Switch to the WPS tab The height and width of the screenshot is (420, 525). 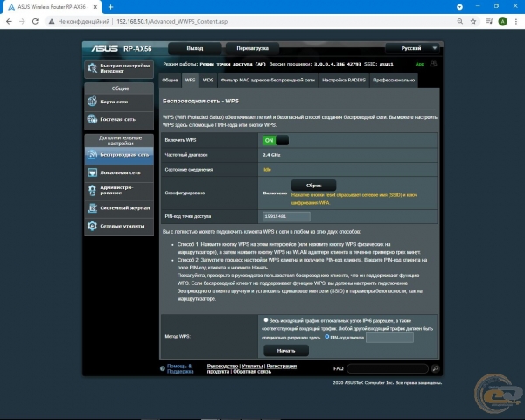click(190, 80)
